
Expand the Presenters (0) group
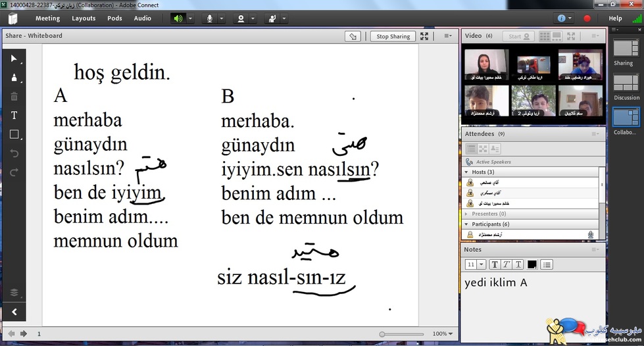466,214
